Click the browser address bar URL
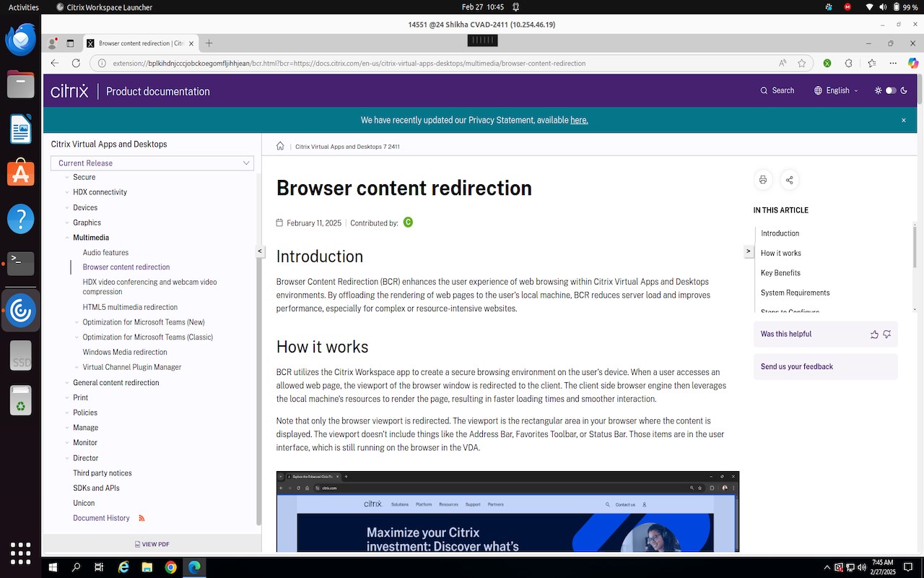 point(349,63)
